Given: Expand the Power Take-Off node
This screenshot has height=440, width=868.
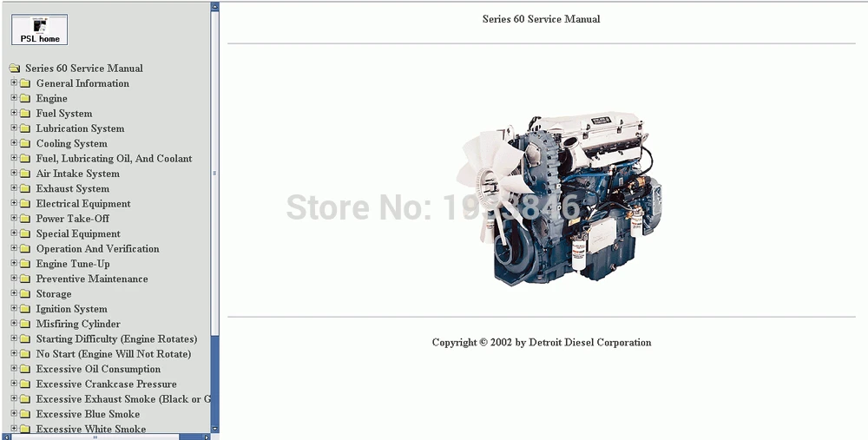Looking at the screenshot, I should [14, 218].
